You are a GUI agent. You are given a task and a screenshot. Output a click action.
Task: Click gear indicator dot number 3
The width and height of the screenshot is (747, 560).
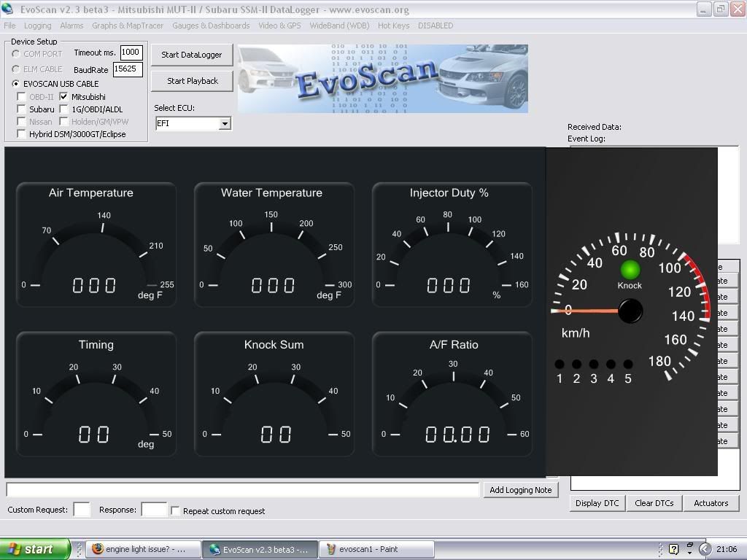tap(594, 365)
